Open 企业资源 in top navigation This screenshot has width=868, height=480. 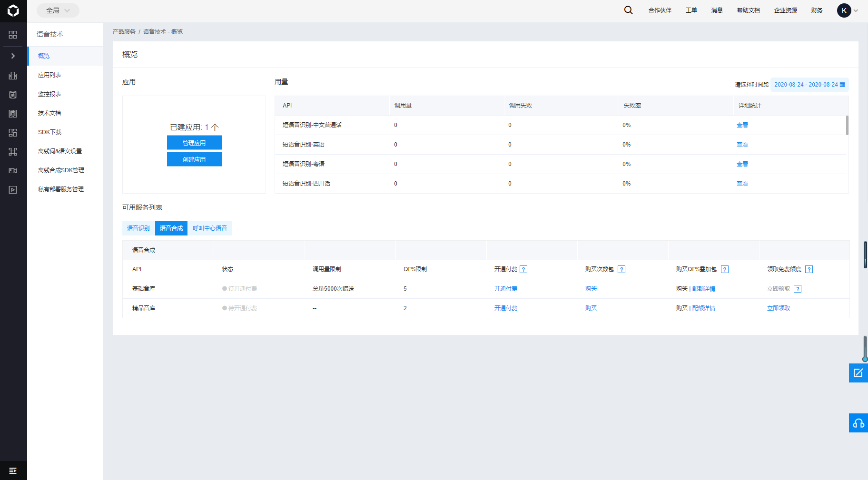pyautogui.click(x=785, y=10)
